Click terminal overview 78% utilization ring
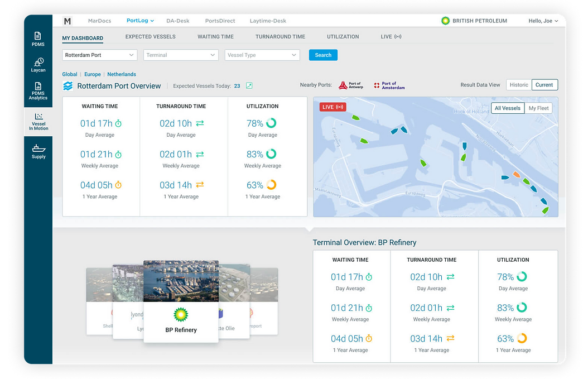The width and height of the screenshot is (588, 379). (x=522, y=276)
